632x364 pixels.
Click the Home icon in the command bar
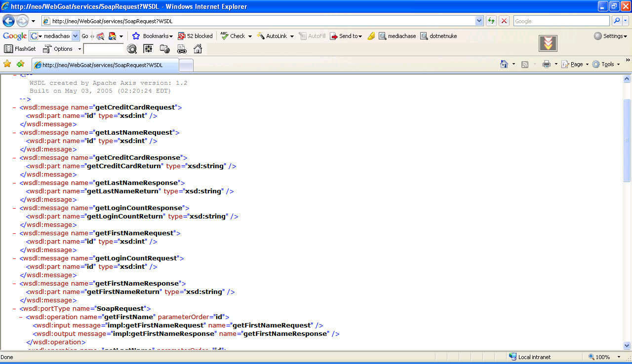[x=504, y=64]
